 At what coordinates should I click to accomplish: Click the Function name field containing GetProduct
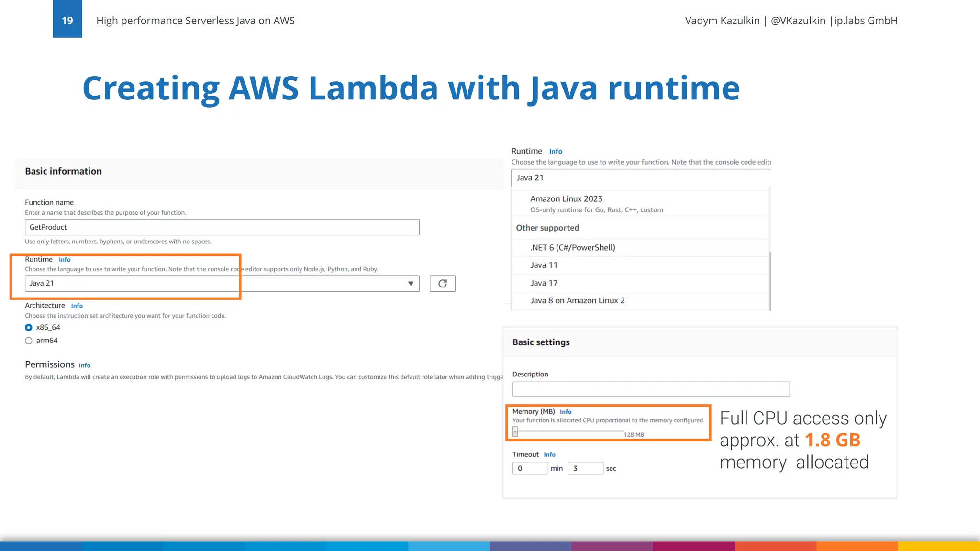click(222, 227)
